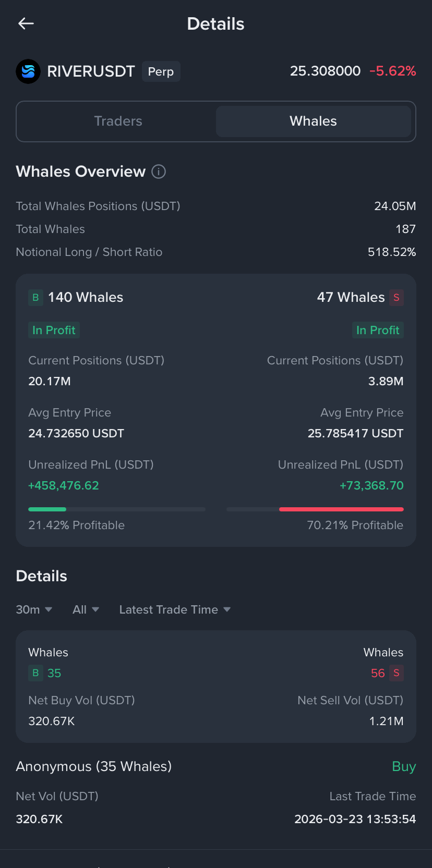Tap the 21.42% profitable green progress bar
This screenshot has height=868, width=432.
click(x=117, y=509)
